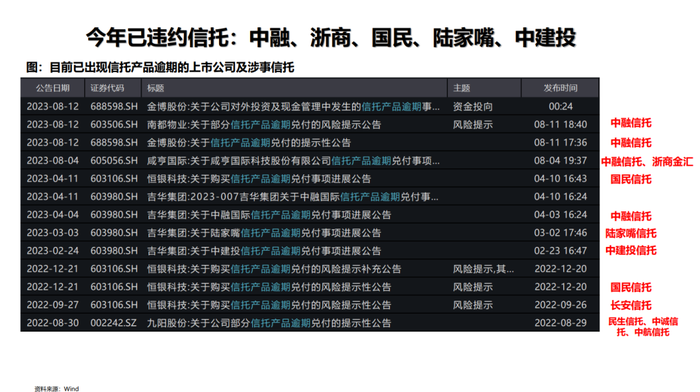Click the date cell 2023-03-03

pos(53,233)
